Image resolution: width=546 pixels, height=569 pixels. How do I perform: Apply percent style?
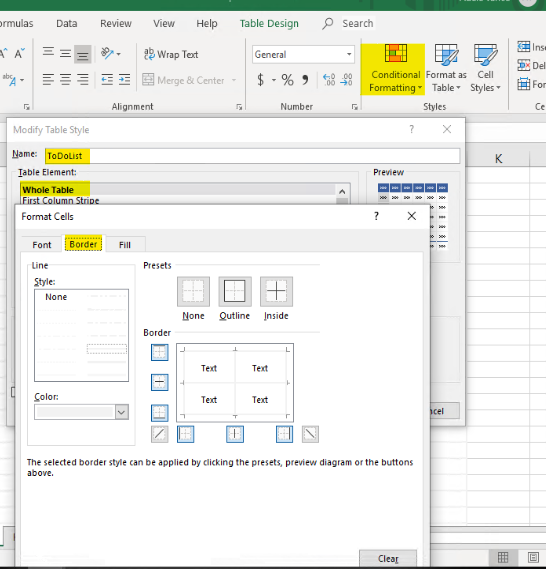(x=287, y=79)
